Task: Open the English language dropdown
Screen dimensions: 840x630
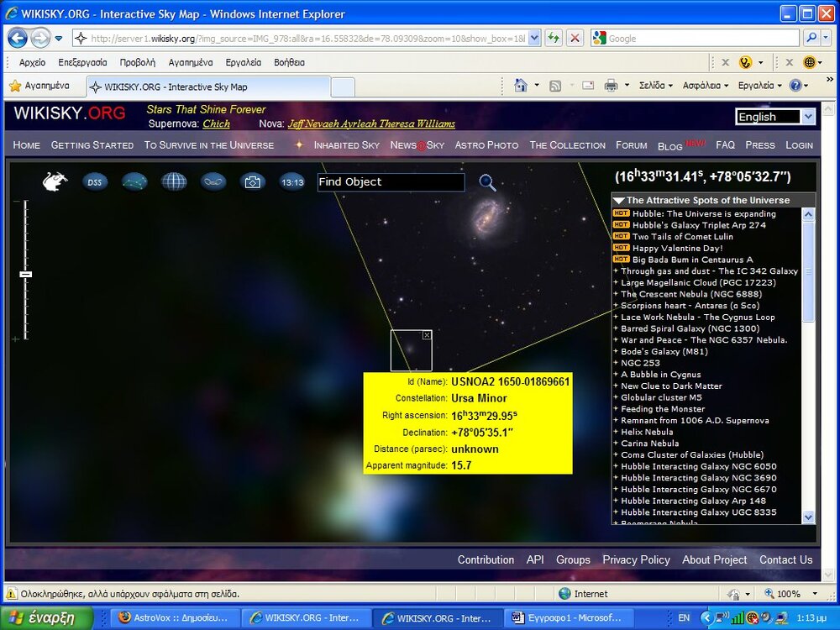Action: [808, 117]
